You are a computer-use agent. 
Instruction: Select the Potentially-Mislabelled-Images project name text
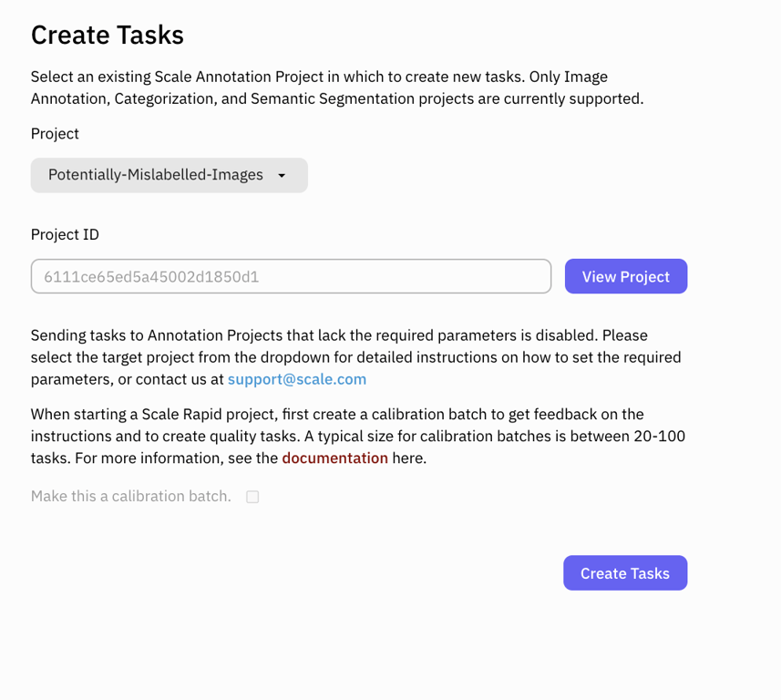155,175
